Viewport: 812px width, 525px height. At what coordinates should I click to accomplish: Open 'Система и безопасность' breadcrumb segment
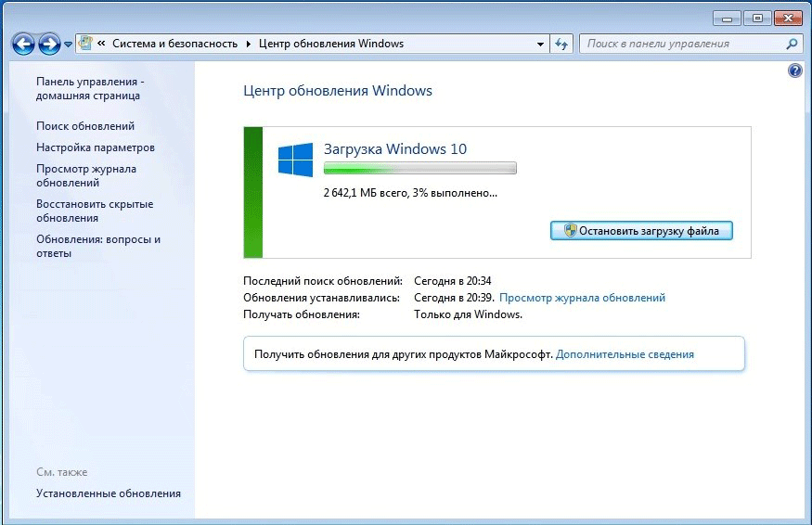tap(174, 44)
